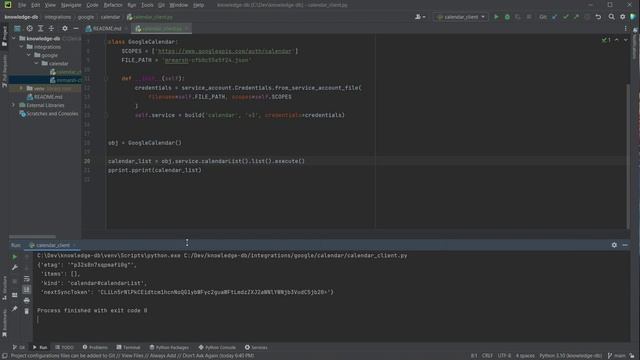Go to the previous highlighted problem arrow in editor
This screenshot has height=360, width=640.
(x=616, y=40)
